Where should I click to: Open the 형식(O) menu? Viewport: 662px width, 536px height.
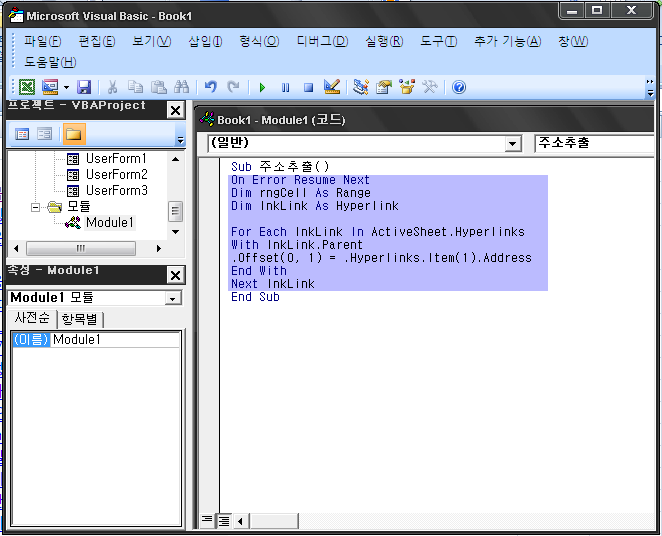coord(259,41)
